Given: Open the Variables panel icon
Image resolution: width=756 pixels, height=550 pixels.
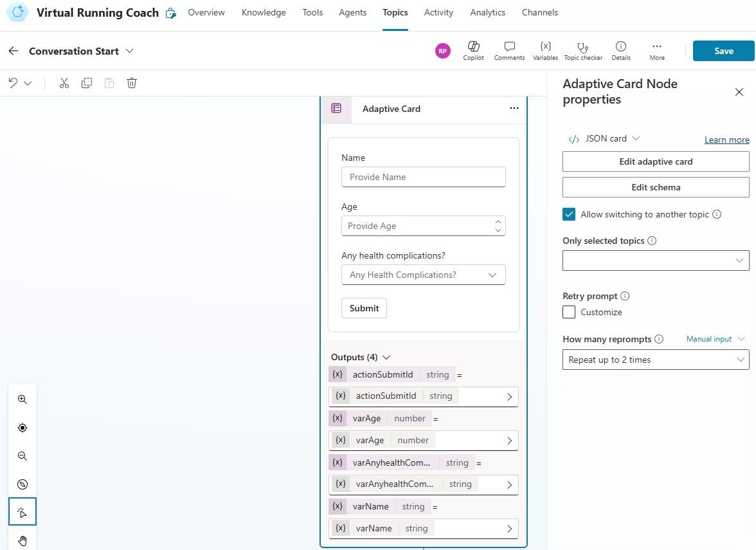Looking at the screenshot, I should coord(545,47).
